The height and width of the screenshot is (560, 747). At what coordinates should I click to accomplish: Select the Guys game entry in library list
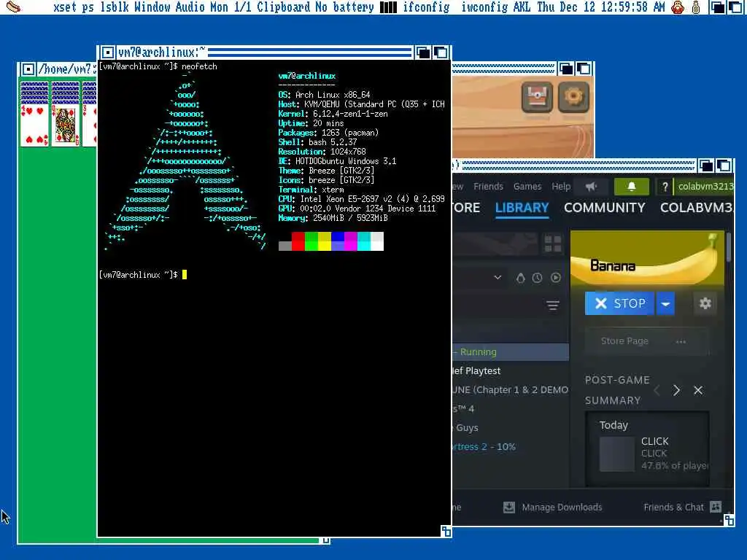510,427
